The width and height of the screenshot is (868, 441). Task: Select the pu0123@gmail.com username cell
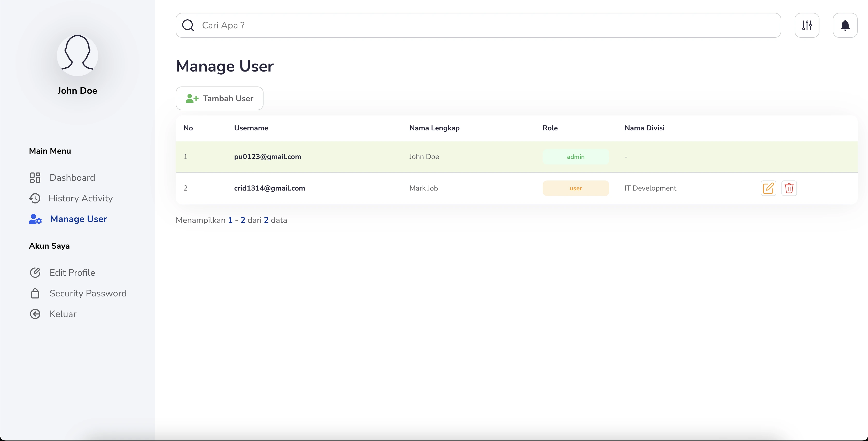click(x=268, y=157)
